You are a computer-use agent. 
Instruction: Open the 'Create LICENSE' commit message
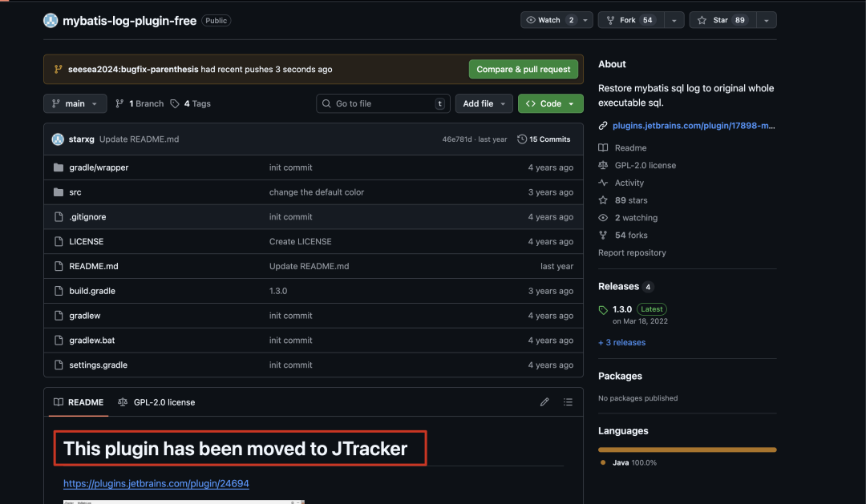(x=301, y=241)
